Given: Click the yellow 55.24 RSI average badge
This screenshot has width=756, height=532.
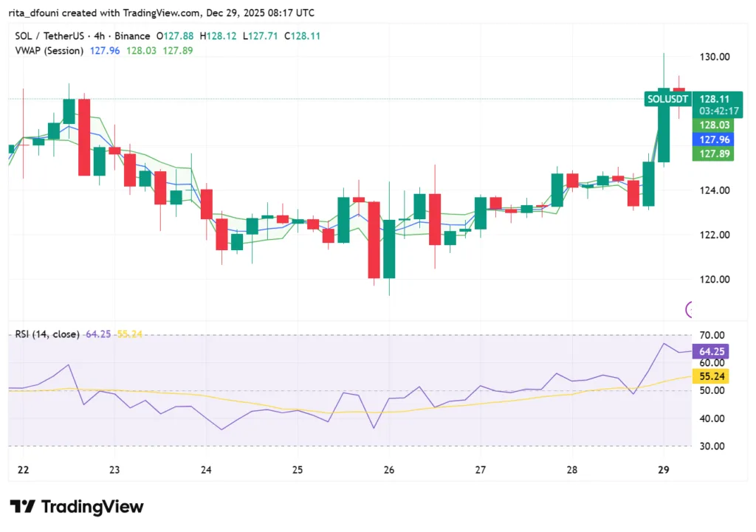Looking at the screenshot, I should coord(710,376).
